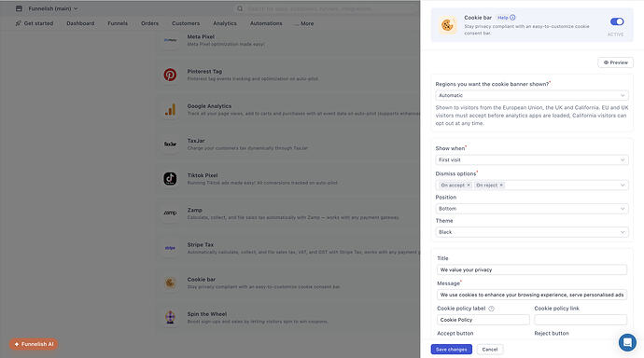Go to the Automations tab

(266, 23)
